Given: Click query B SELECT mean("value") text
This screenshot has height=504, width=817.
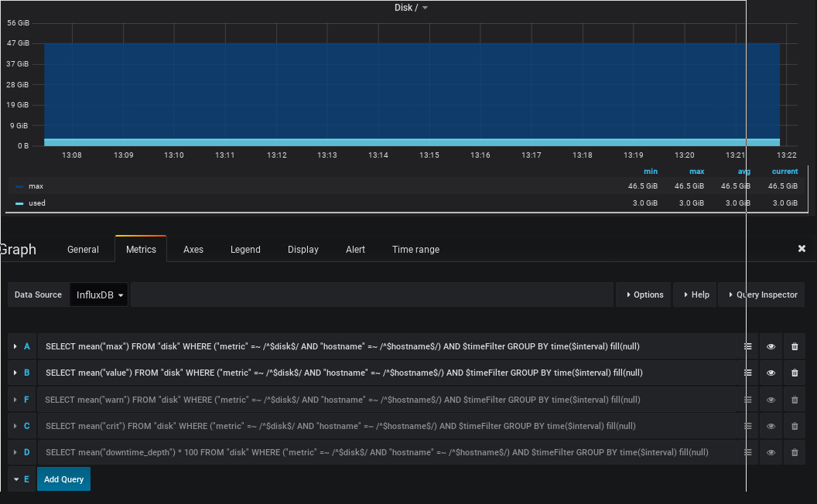Looking at the screenshot, I should tap(344, 373).
